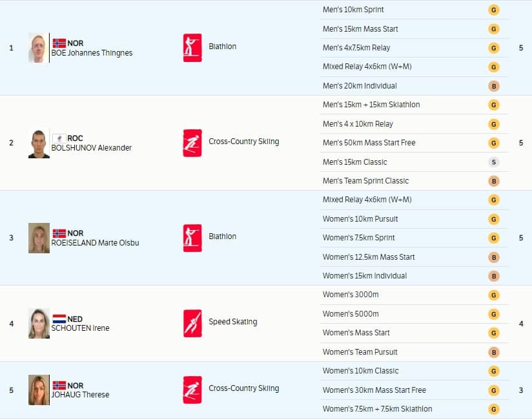532x420 pixels.
Task: Click bronze medal for Women's Team Pursuit
Action: [493, 352]
